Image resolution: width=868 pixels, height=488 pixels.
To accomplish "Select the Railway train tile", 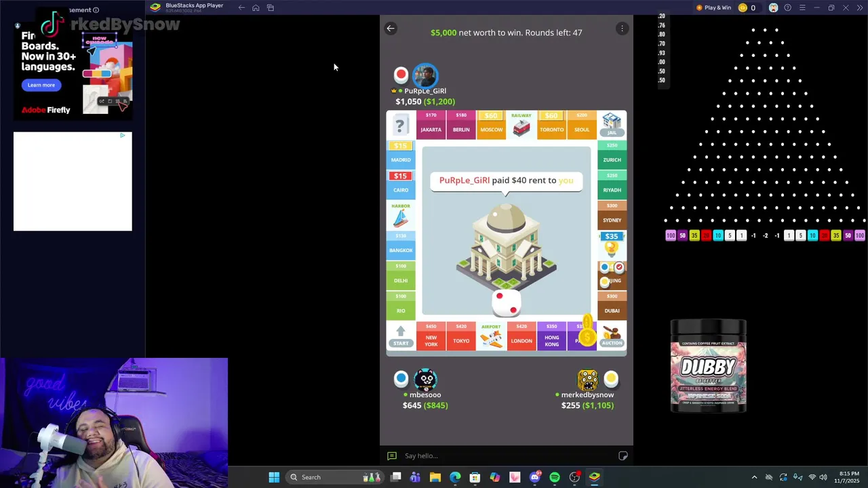I will tap(521, 125).
